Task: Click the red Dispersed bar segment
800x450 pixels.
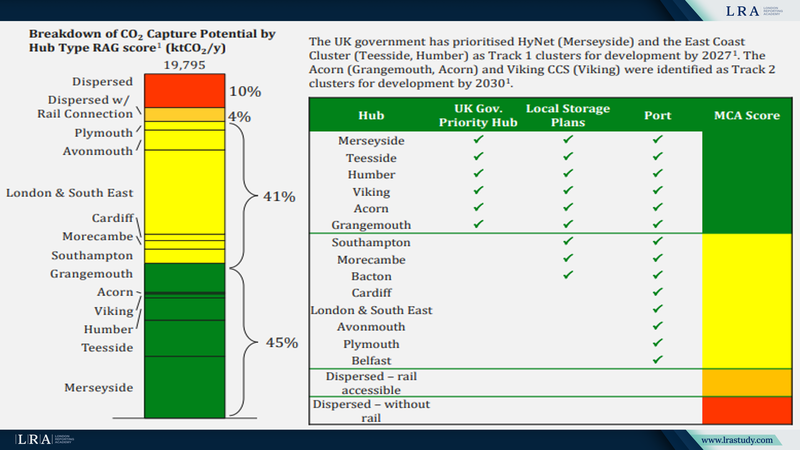Action: click(x=185, y=90)
